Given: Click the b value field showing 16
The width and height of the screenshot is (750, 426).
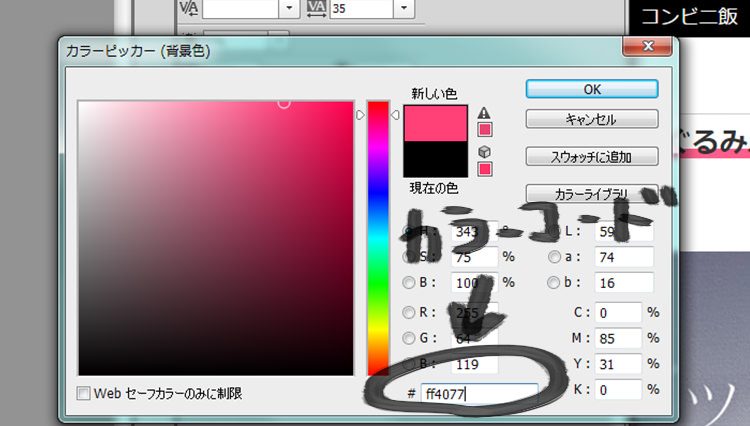Looking at the screenshot, I should click(x=624, y=283).
